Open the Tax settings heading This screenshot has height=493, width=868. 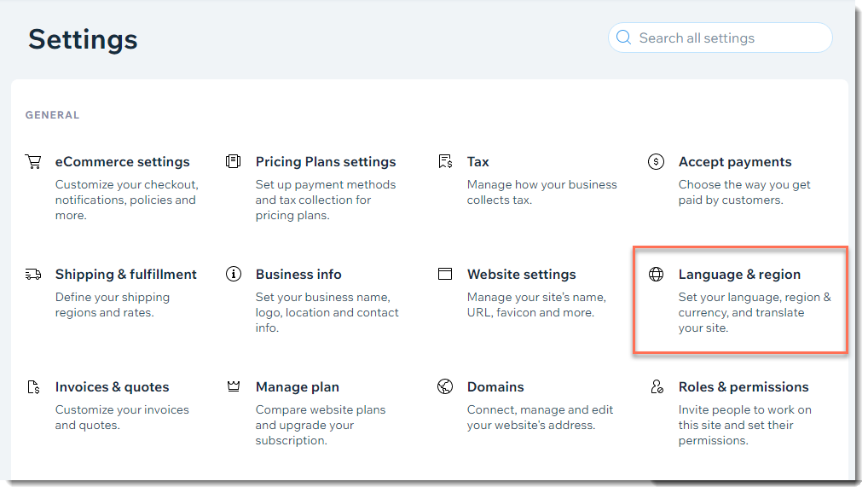[x=477, y=162]
